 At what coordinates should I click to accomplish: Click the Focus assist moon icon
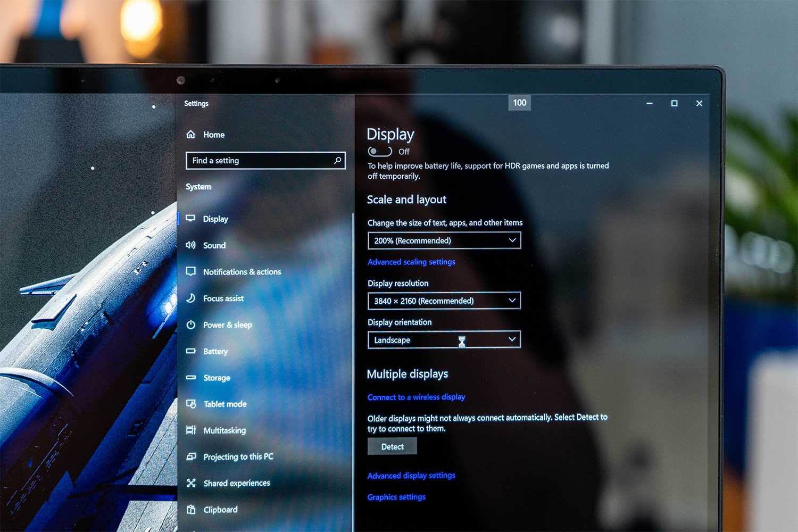click(x=190, y=298)
